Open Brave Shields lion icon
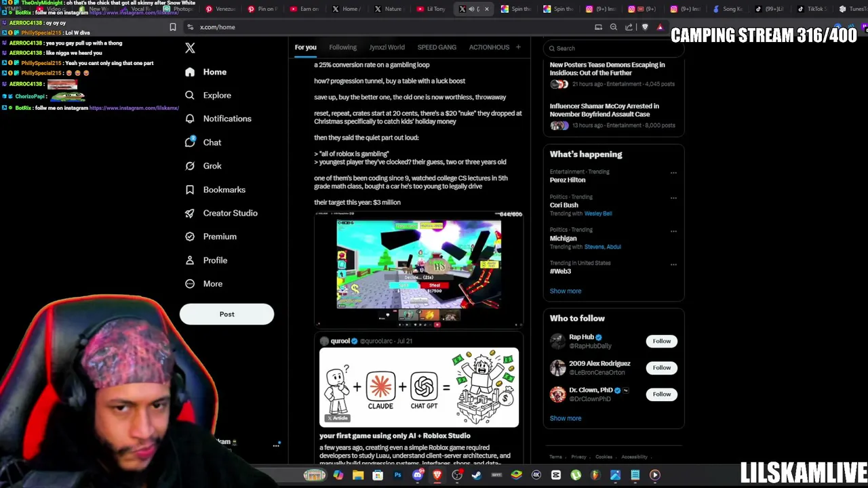The height and width of the screenshot is (488, 868). 645,27
